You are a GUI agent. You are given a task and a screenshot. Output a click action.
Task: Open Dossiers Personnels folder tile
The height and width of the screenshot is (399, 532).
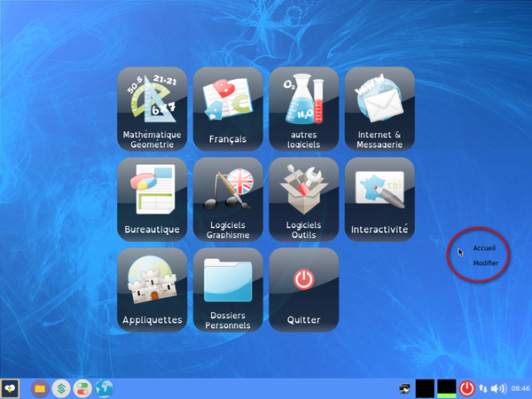(228, 290)
